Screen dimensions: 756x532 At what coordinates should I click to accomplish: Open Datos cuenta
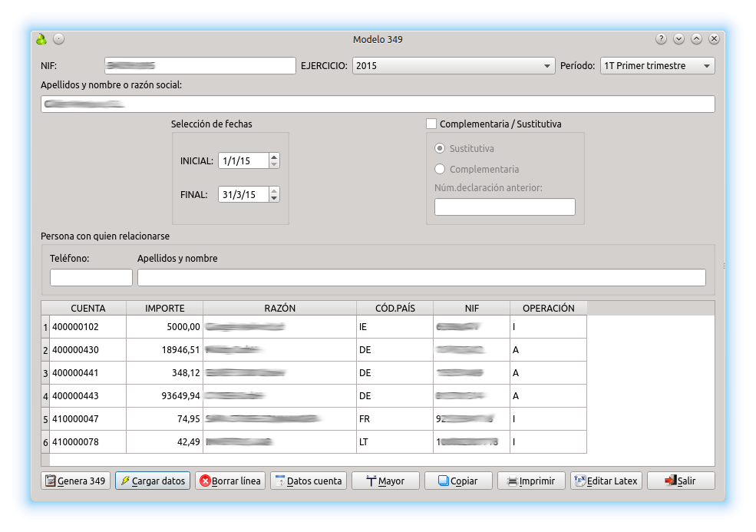pos(309,481)
